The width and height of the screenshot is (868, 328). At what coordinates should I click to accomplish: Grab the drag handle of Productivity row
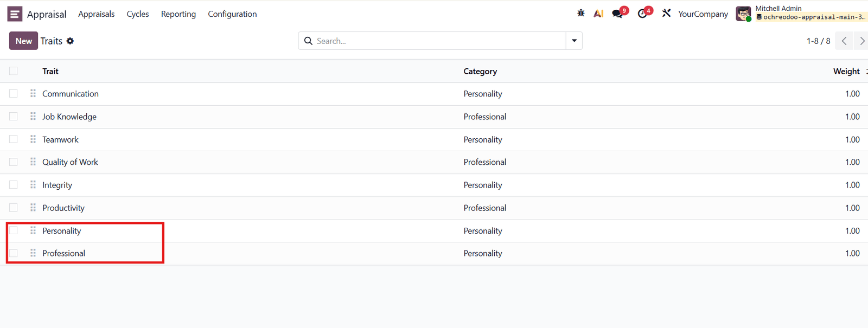point(33,208)
